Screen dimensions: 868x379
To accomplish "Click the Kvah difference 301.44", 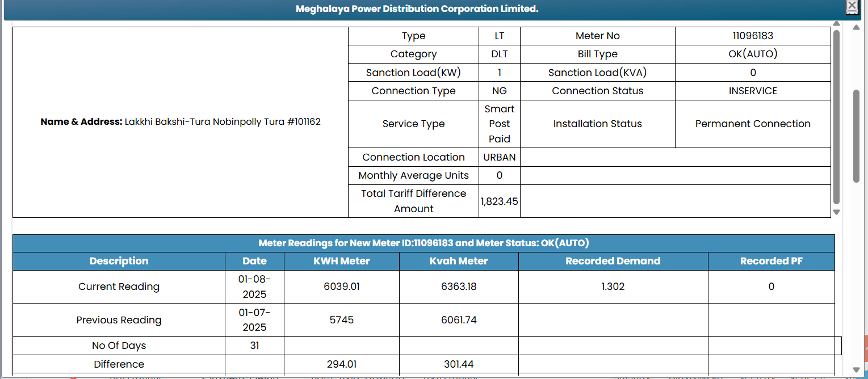I will point(459,364).
